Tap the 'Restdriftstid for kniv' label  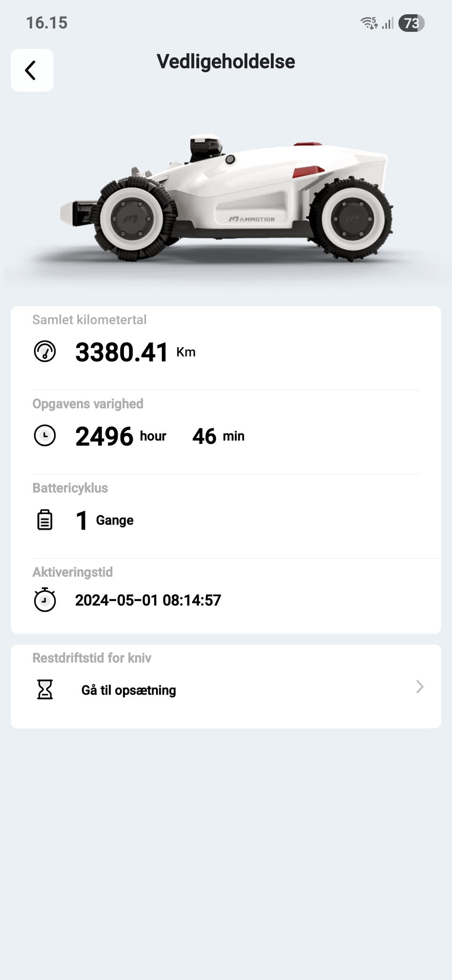coord(92,658)
